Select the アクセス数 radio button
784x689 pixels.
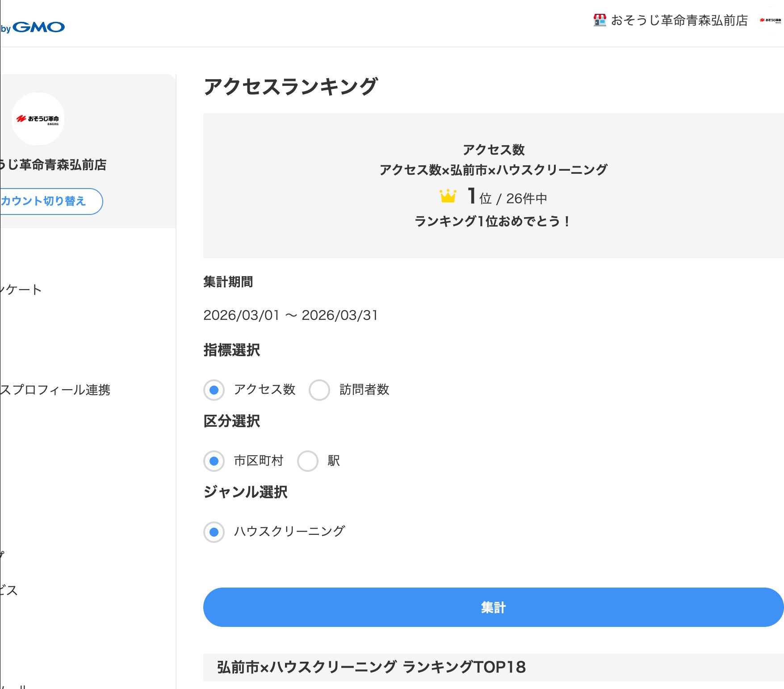tap(214, 390)
